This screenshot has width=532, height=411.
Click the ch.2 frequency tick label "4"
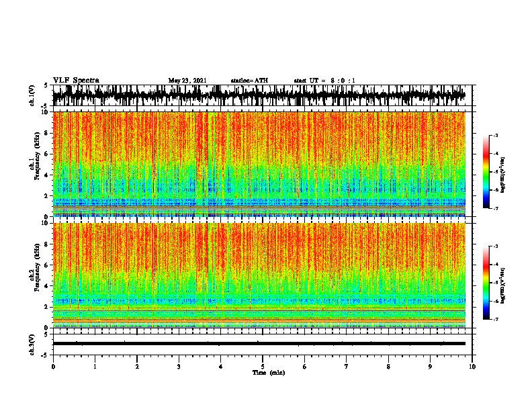47,286
